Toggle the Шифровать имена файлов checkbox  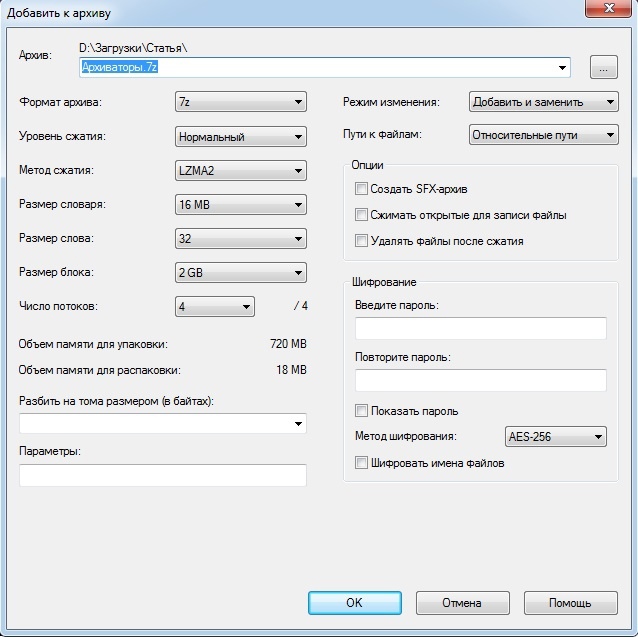pos(361,463)
